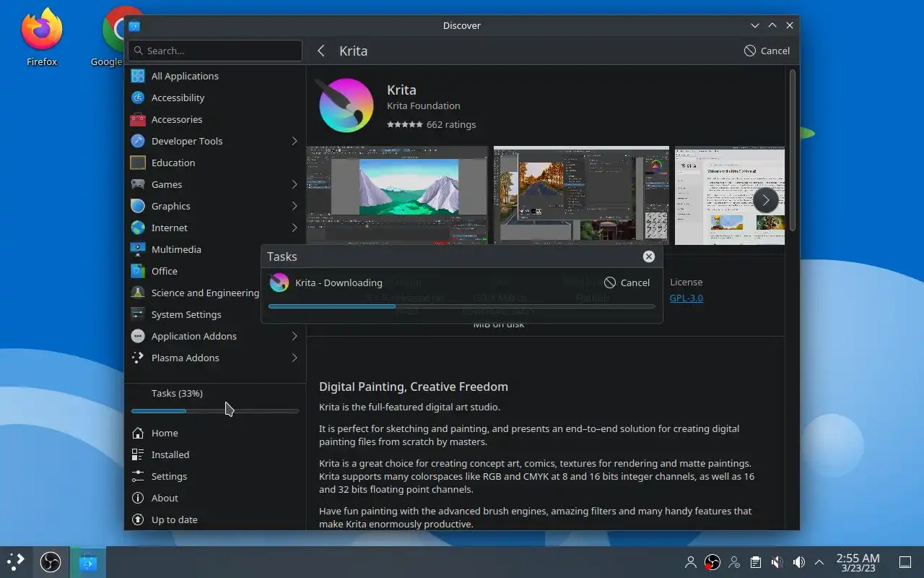The height and width of the screenshot is (578, 924).
Task: Click the Up to date icon
Action: [x=138, y=519]
